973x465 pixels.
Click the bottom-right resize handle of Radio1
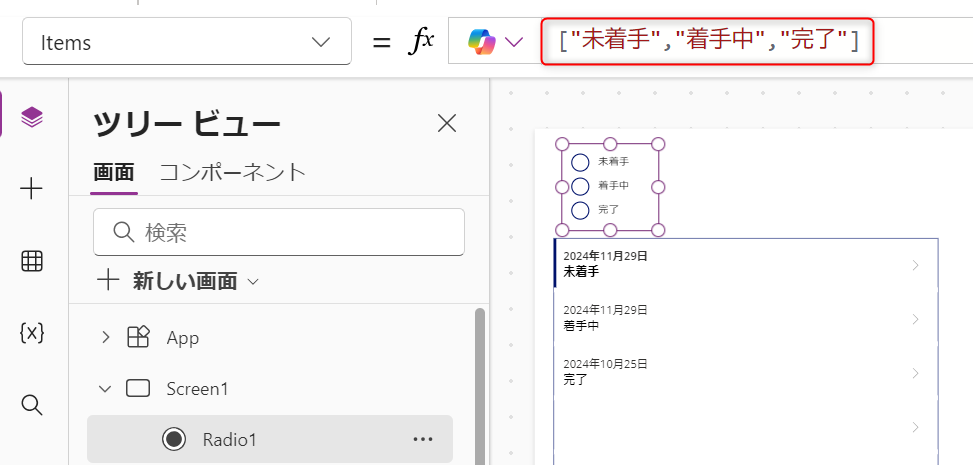tap(658, 230)
